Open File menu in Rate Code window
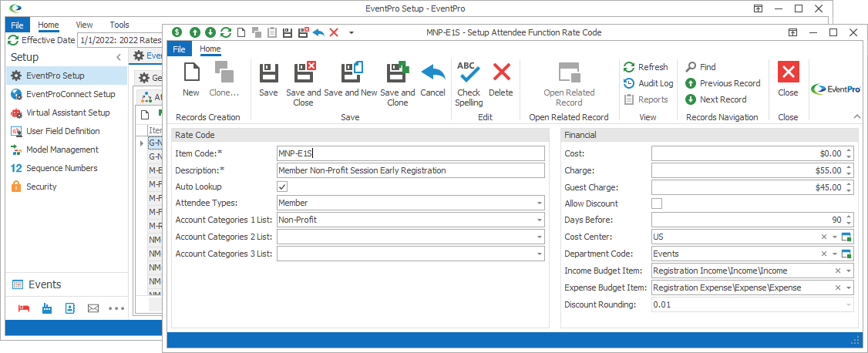The height and width of the screenshot is (353, 868). pyautogui.click(x=179, y=49)
